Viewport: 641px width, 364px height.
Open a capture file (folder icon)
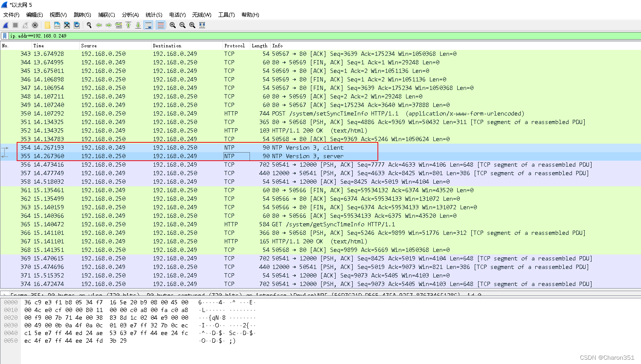point(47,25)
